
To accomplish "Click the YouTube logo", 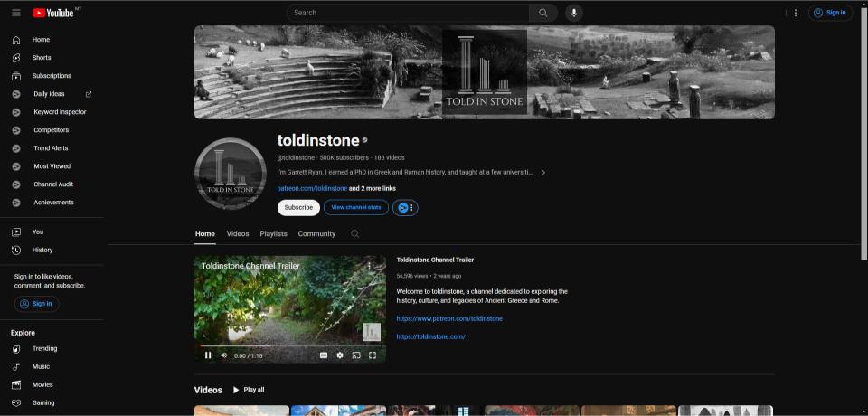I will tap(53, 13).
